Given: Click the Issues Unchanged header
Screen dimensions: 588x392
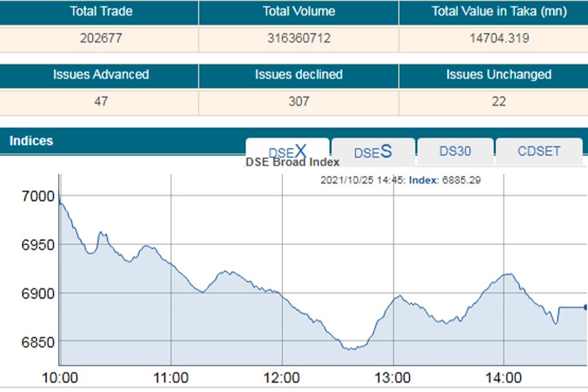Looking at the screenshot, I should click(498, 74).
